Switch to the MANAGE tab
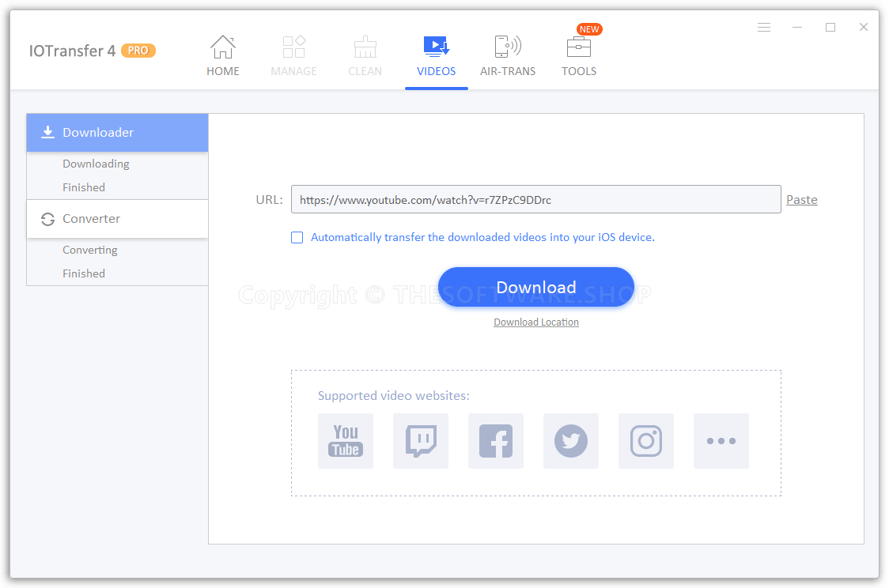This screenshot has width=889, height=588. pyautogui.click(x=293, y=55)
